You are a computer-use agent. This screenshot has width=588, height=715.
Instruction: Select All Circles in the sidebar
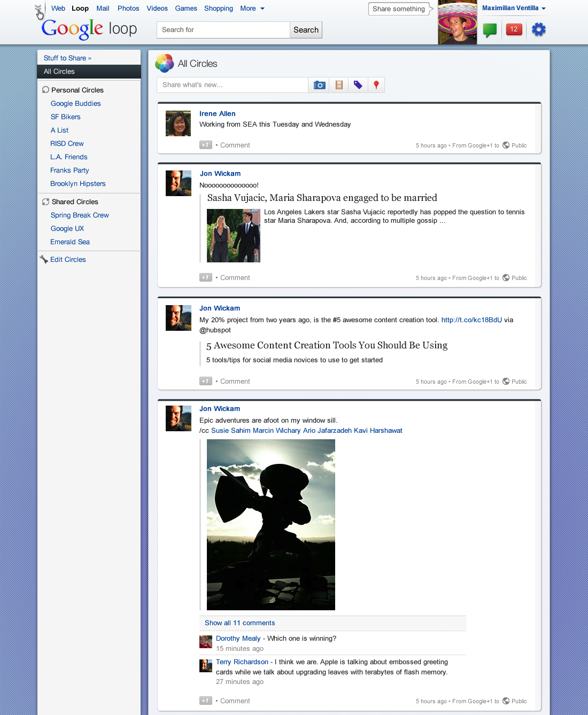(x=89, y=72)
